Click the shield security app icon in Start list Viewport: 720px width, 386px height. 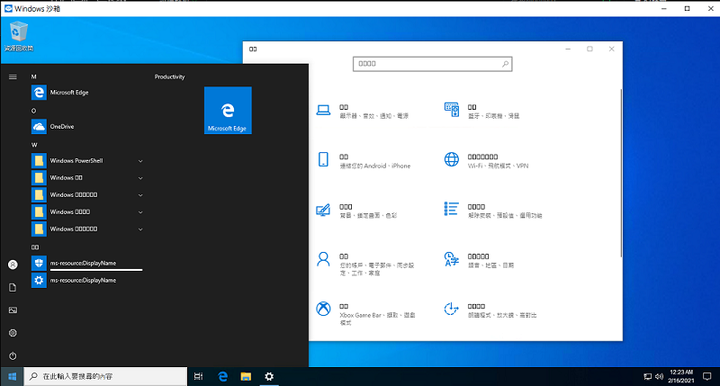[x=39, y=263]
